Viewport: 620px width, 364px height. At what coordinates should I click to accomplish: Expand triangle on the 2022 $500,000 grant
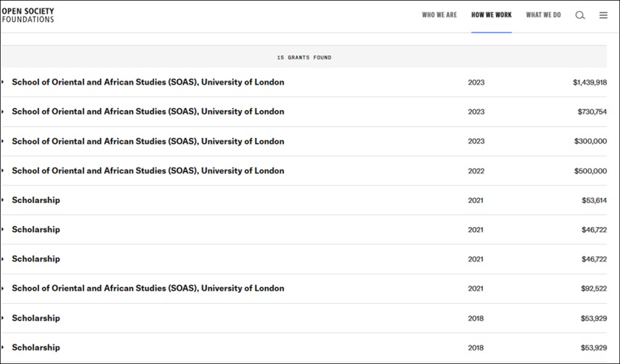tap(3, 171)
